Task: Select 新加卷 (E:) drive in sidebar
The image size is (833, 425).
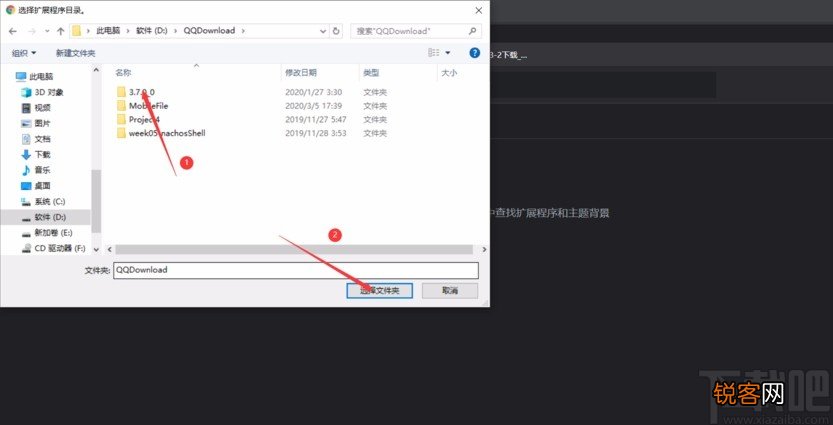Action: coord(53,233)
